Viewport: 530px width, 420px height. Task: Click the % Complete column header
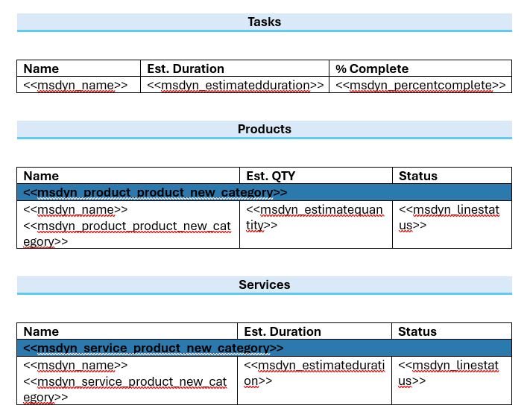(372, 69)
